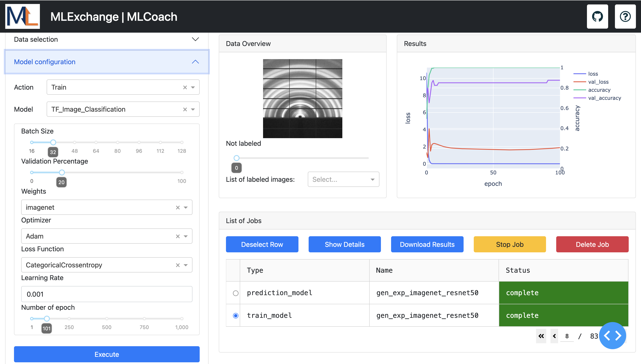Open the labeled images Select dropdown
The width and height of the screenshot is (641, 364).
coord(343,179)
